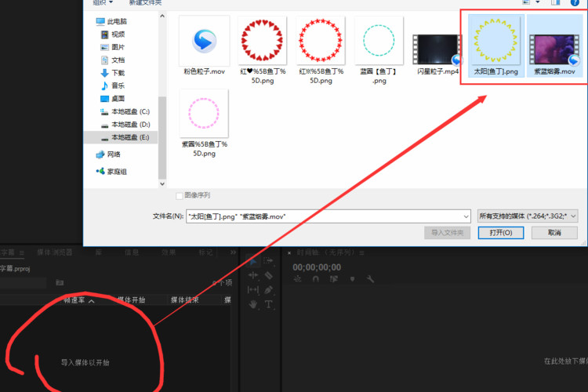
Task: Select the Razor tool
Action: click(x=268, y=276)
